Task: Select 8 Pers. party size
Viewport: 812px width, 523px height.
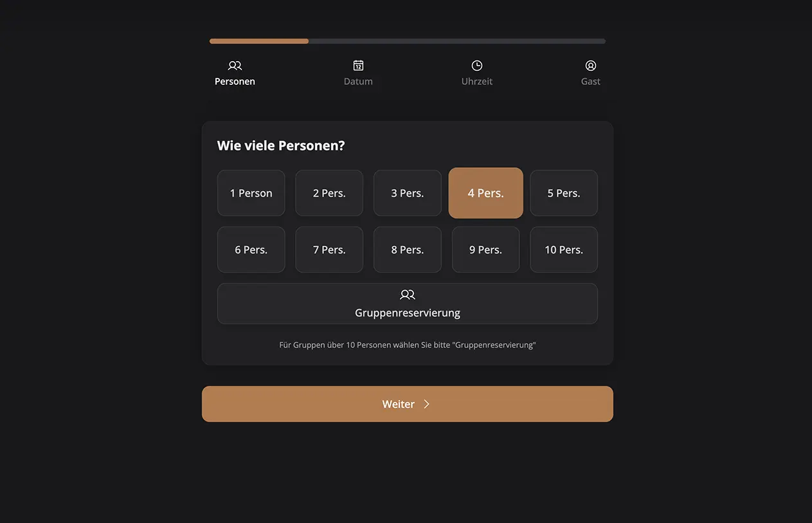Action: point(408,250)
